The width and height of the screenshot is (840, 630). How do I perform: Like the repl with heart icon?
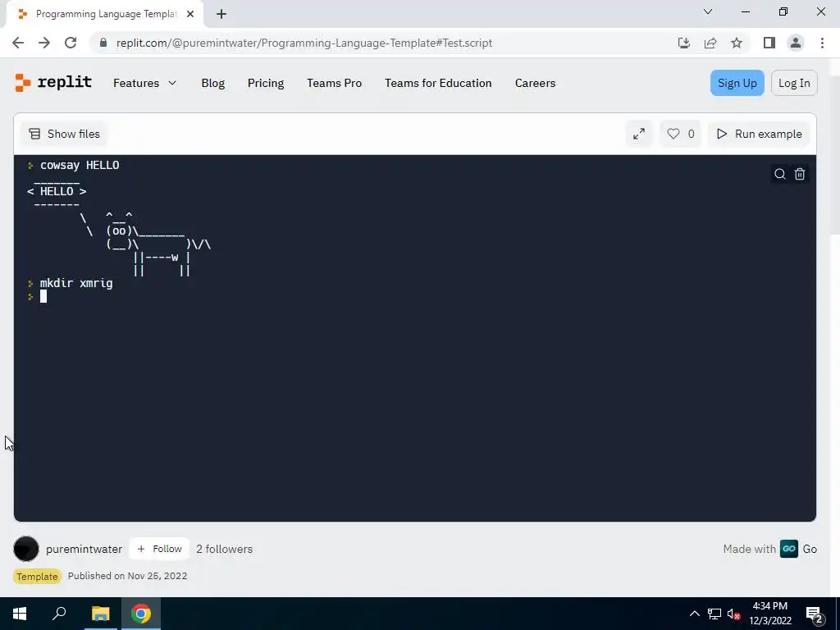pos(680,134)
